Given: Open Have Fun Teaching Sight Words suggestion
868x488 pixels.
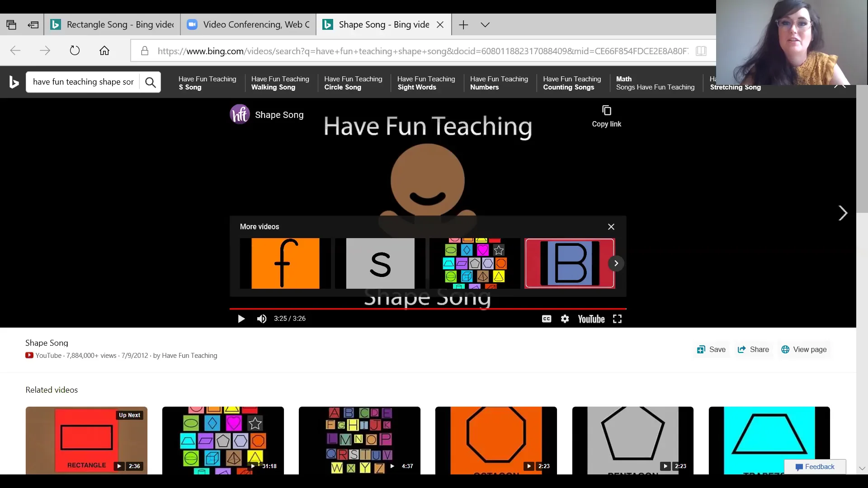Looking at the screenshot, I should [426, 83].
